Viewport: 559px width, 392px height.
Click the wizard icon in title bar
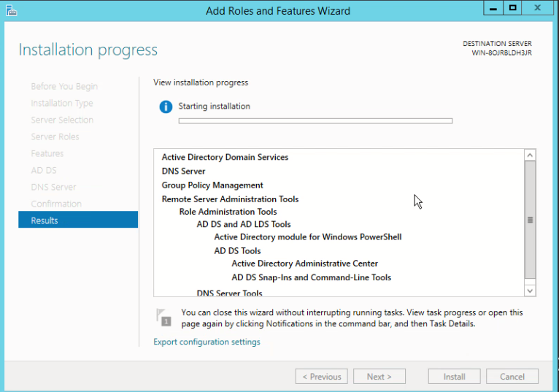click(x=12, y=10)
